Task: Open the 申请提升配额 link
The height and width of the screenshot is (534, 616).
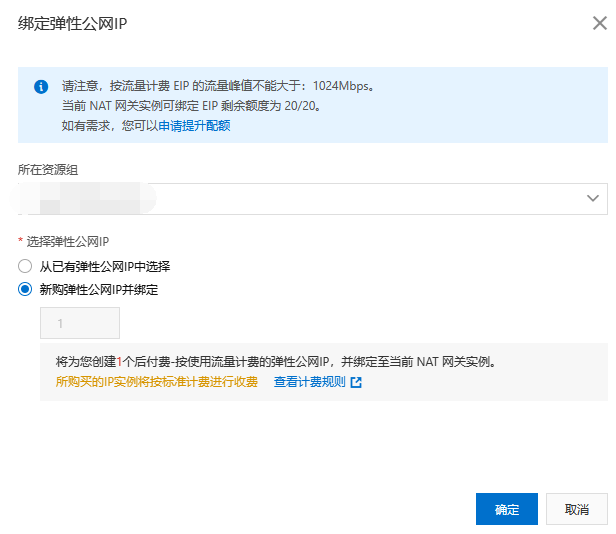Action: [194, 125]
